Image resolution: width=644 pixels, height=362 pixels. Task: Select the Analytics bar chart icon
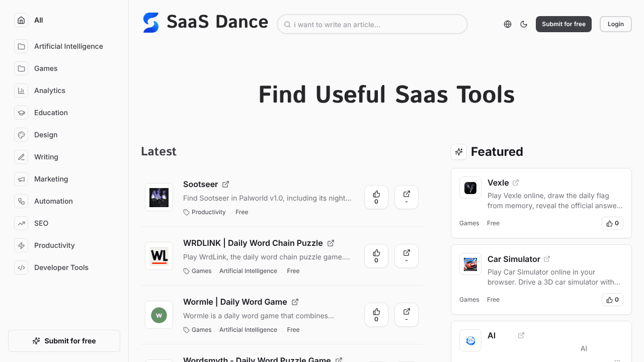click(21, 90)
